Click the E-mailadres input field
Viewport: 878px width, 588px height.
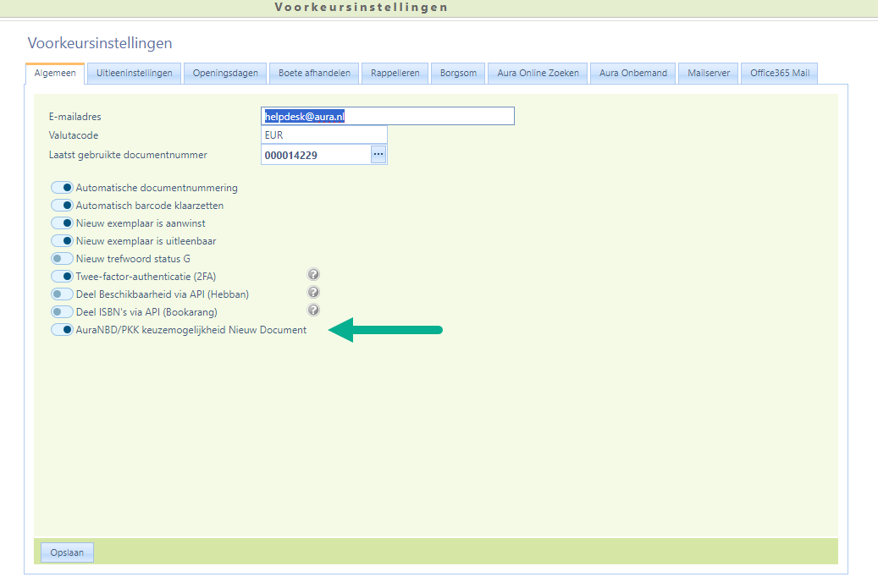[x=387, y=117]
